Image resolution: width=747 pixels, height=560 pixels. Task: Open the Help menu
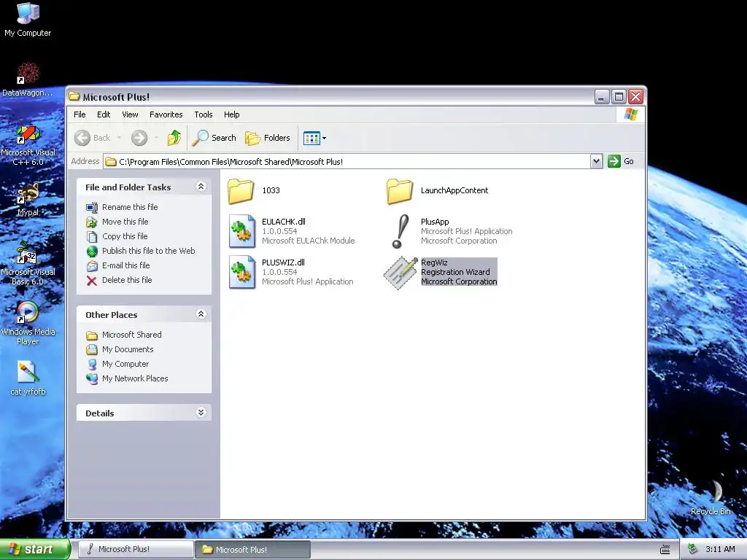click(x=231, y=114)
